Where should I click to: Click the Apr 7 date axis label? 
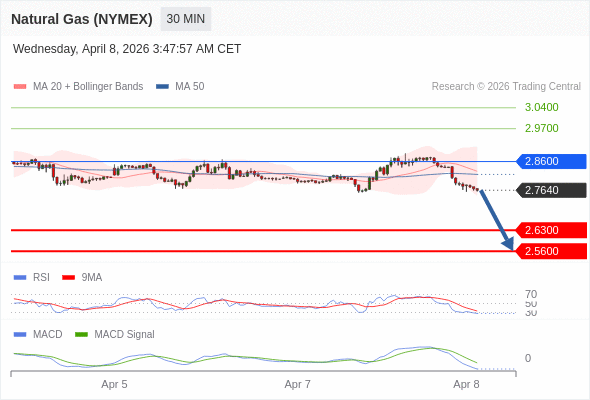(x=298, y=385)
